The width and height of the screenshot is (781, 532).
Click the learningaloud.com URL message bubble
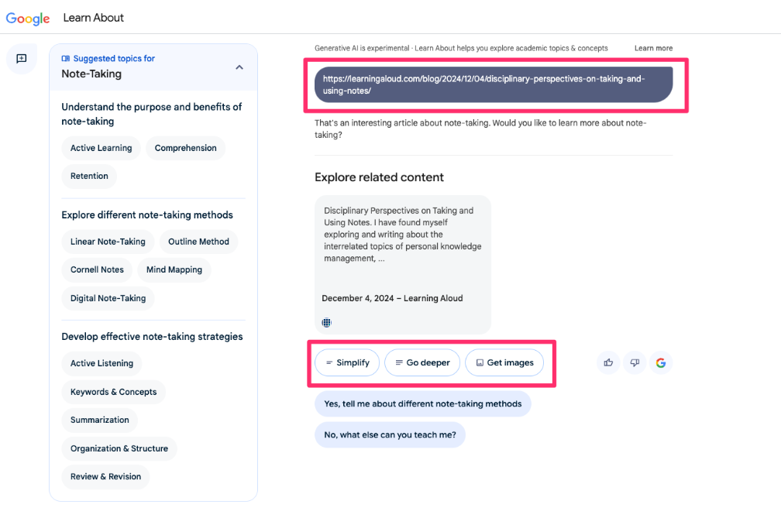point(494,85)
